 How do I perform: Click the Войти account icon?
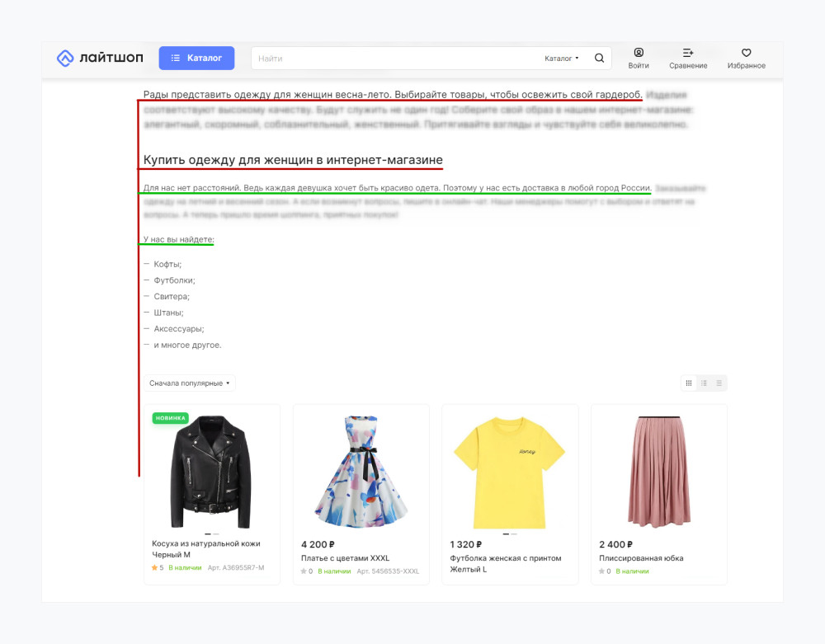639,53
